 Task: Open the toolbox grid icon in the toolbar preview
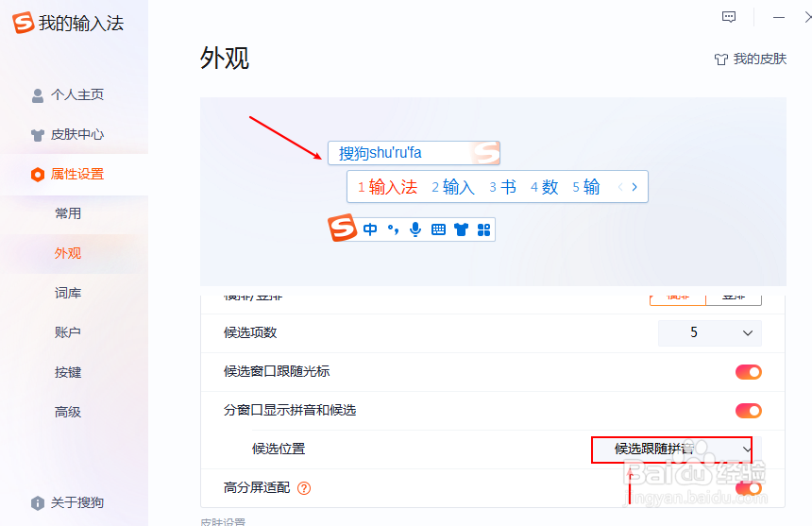coord(483,229)
